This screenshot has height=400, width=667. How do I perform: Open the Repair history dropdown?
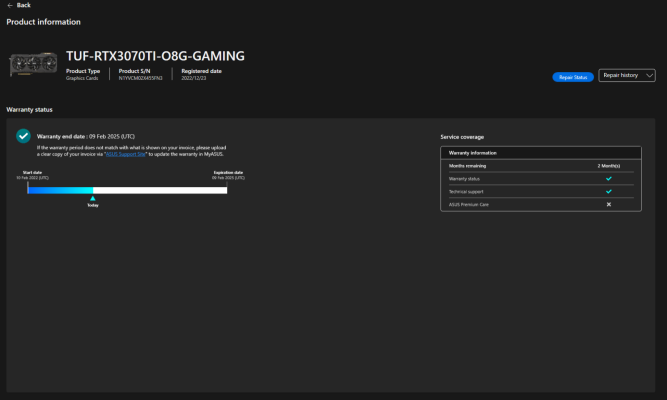click(627, 75)
